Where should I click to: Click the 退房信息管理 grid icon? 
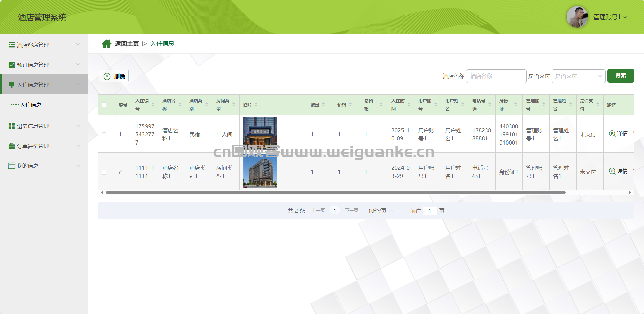pos(12,126)
